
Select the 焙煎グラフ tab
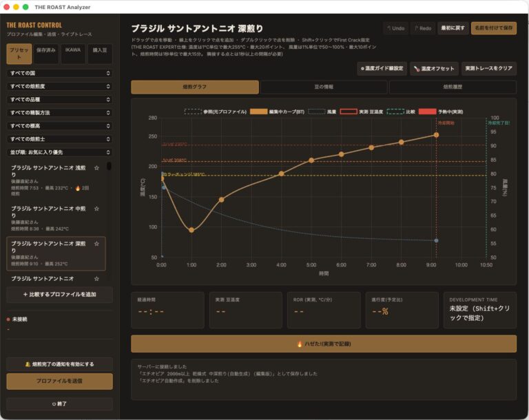pos(195,87)
